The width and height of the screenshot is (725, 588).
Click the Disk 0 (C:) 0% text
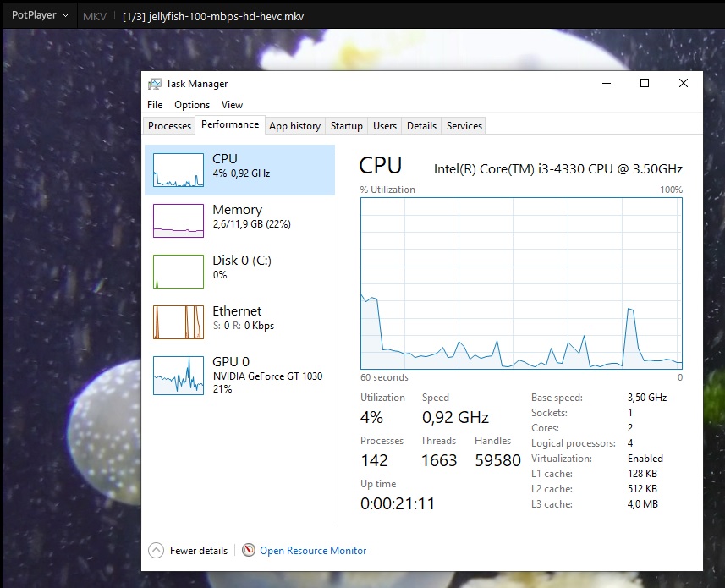pos(220,275)
